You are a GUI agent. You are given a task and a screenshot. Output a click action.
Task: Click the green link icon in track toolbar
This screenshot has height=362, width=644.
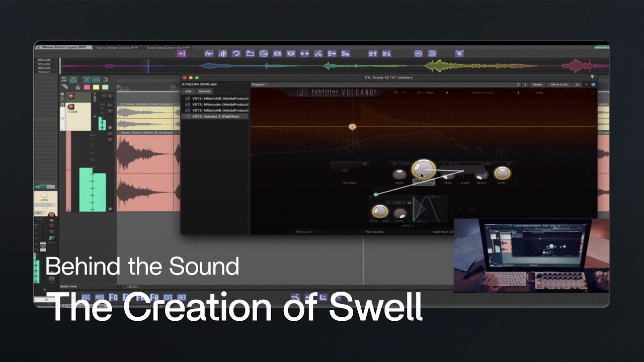click(x=96, y=79)
